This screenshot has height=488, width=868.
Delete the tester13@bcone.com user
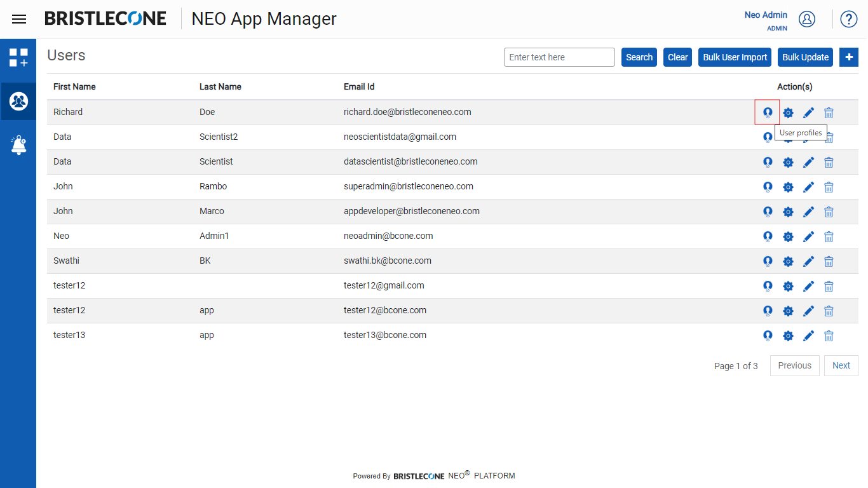point(829,335)
